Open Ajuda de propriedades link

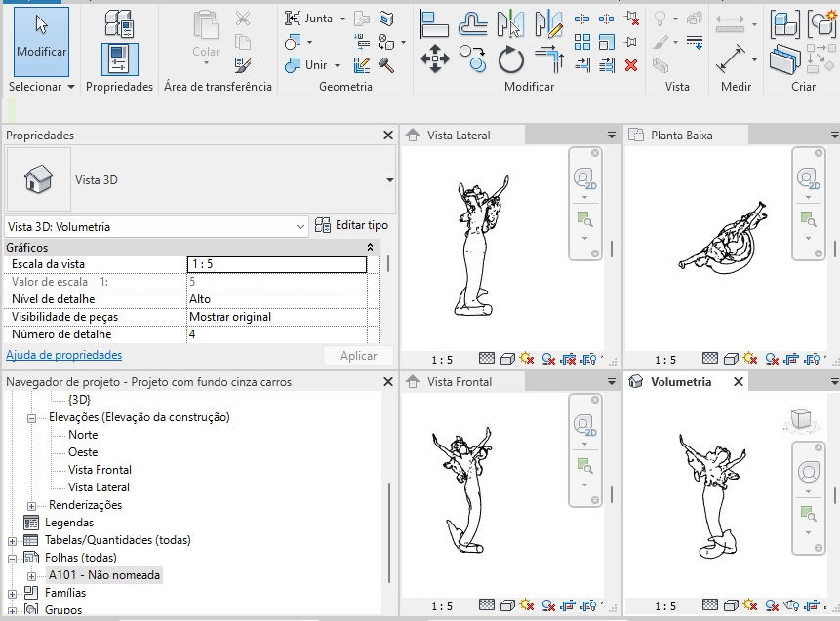tap(63, 355)
